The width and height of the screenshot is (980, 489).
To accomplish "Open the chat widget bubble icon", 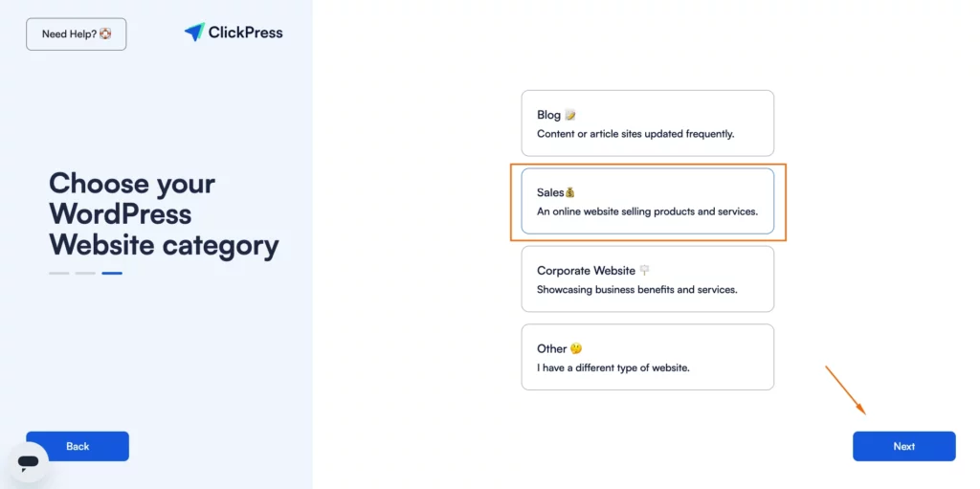I will pos(28,463).
